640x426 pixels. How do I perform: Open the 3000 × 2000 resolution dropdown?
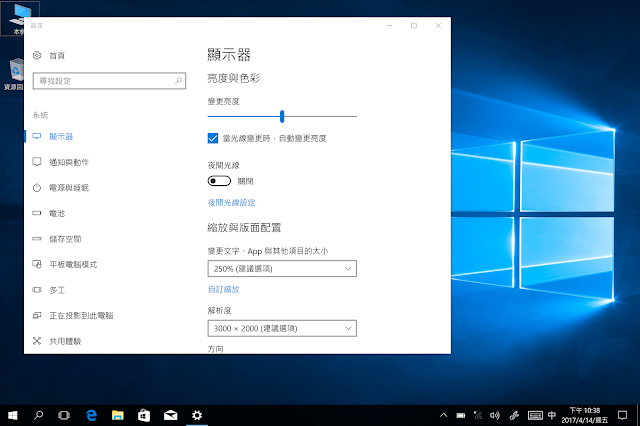282,328
